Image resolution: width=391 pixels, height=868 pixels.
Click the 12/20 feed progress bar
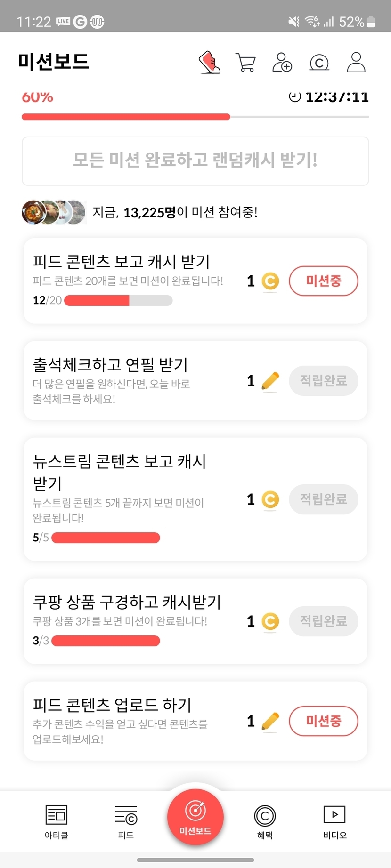pos(118,300)
